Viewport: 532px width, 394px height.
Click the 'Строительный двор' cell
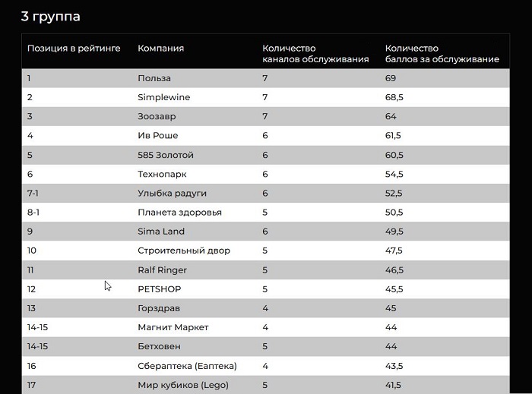[183, 251]
